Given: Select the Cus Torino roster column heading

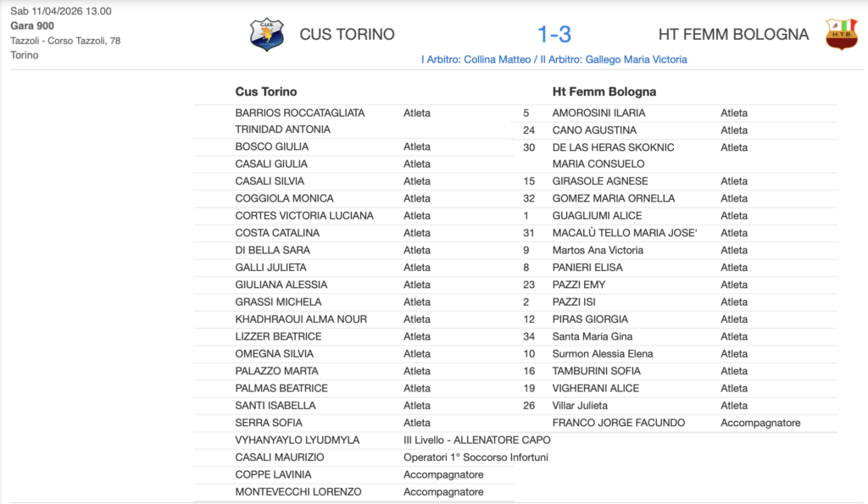Looking at the screenshot, I should tap(266, 91).
